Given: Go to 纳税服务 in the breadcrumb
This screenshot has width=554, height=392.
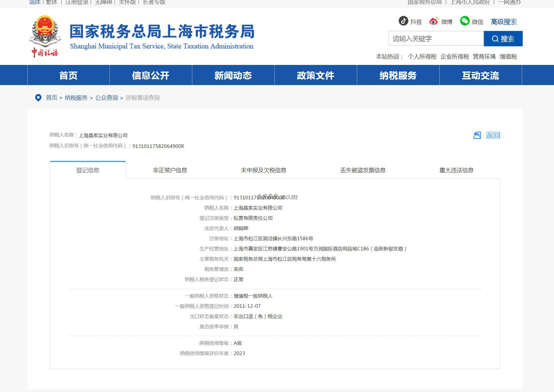Looking at the screenshot, I should click(76, 98).
